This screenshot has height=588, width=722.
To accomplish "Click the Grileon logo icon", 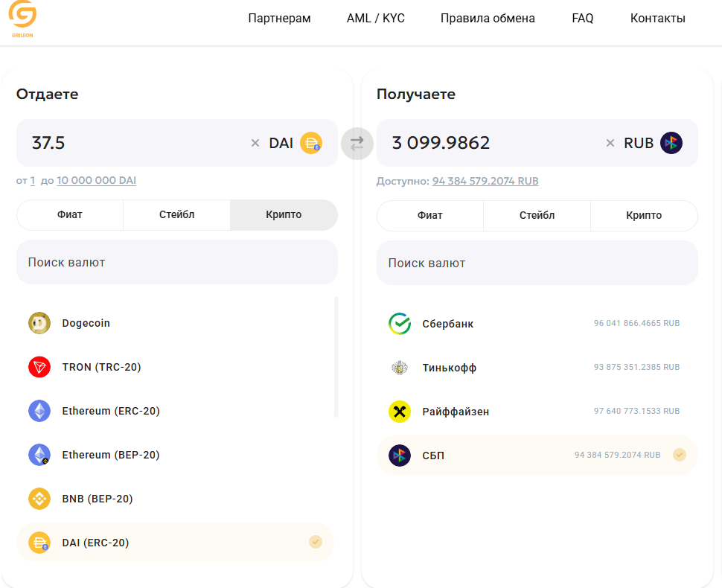I will [22, 16].
